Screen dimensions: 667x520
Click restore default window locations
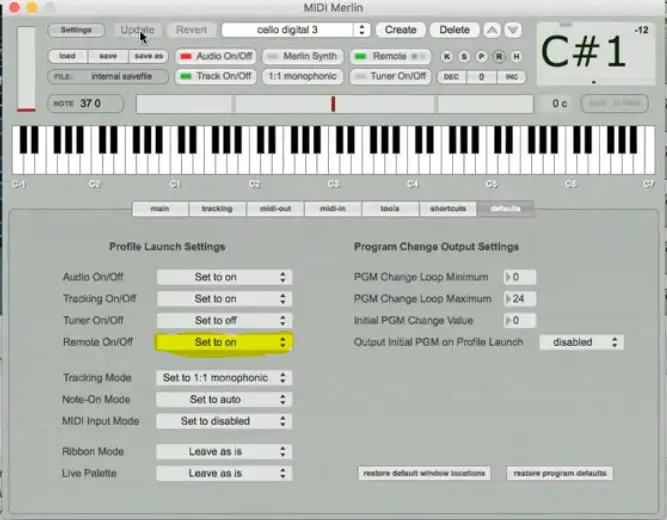coord(424,473)
